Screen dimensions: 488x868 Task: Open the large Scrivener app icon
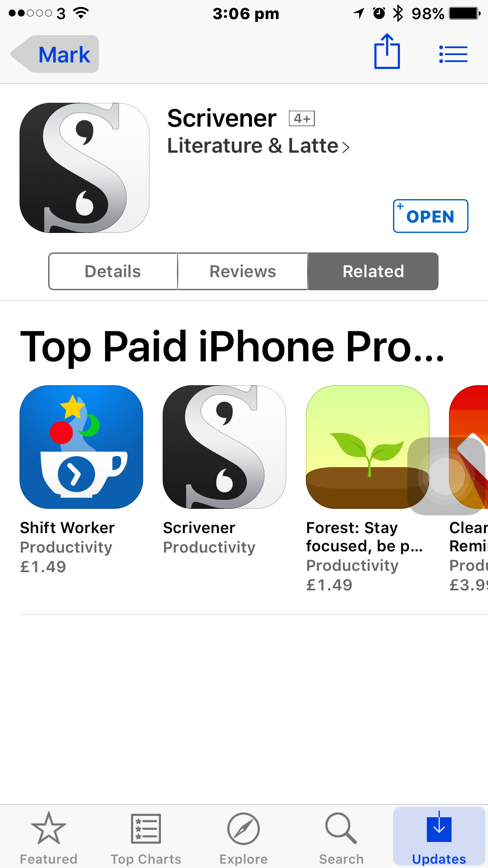[85, 168]
